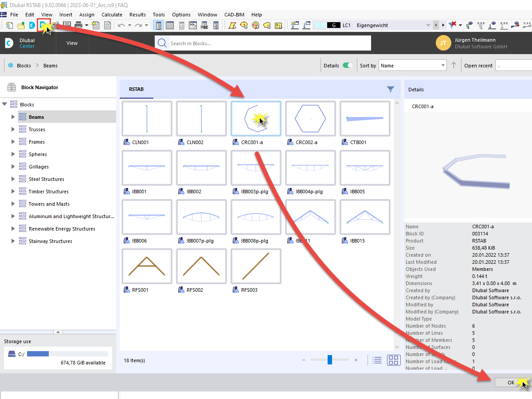Open the Dlubal Center block library icon
Viewport: 532px width, 399px height.
point(43,25)
